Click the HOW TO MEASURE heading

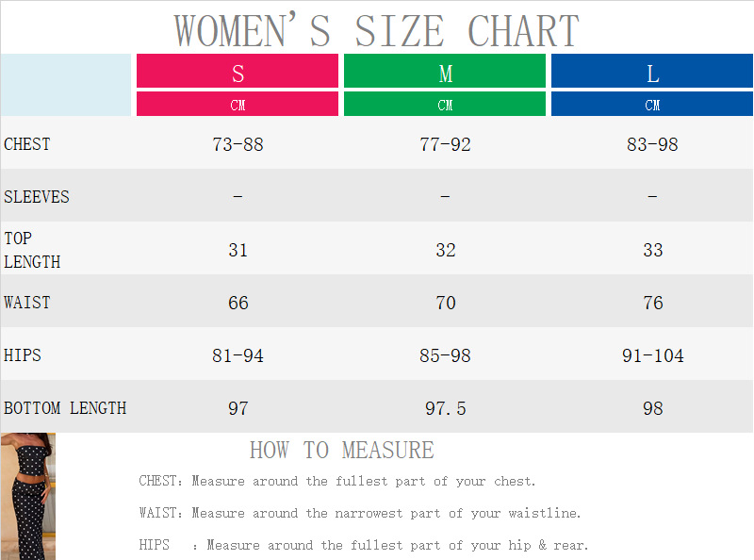tap(341, 450)
